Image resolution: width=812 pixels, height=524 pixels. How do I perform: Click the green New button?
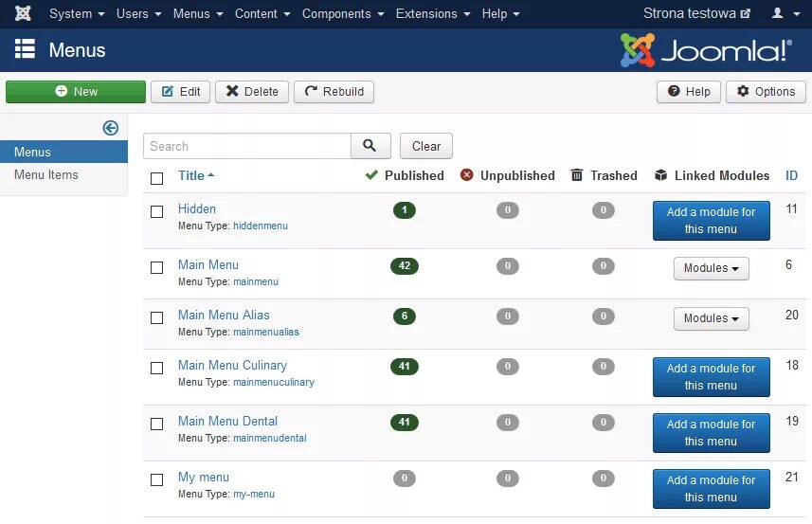76,92
